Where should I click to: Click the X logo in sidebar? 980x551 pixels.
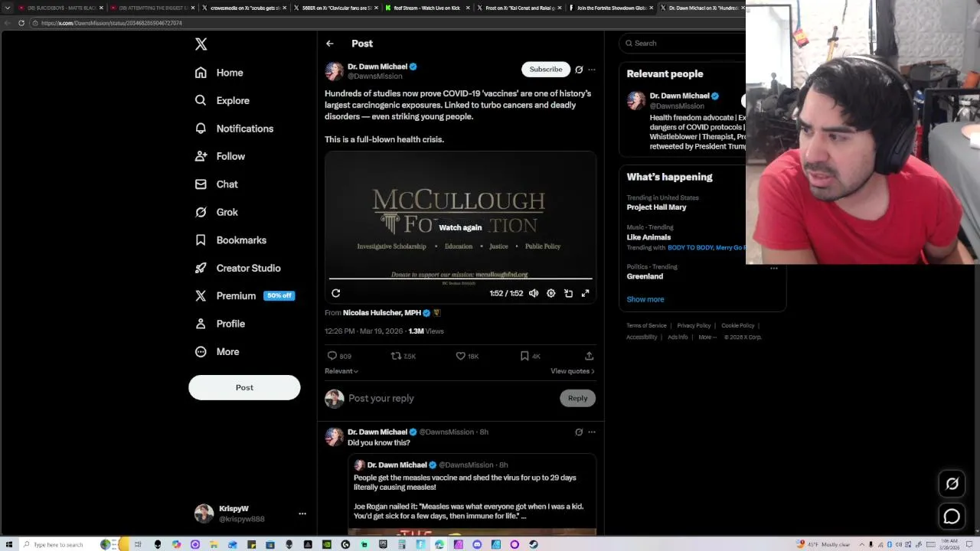[x=201, y=44]
